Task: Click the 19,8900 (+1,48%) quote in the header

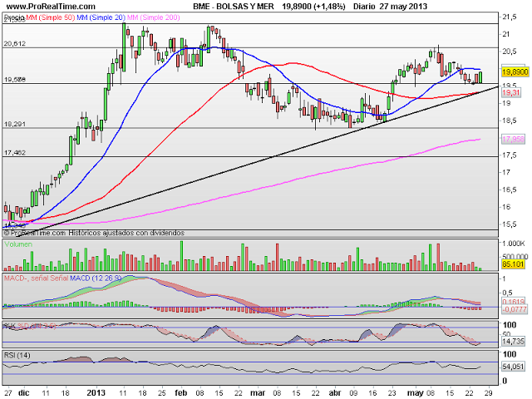Action: coord(313,6)
